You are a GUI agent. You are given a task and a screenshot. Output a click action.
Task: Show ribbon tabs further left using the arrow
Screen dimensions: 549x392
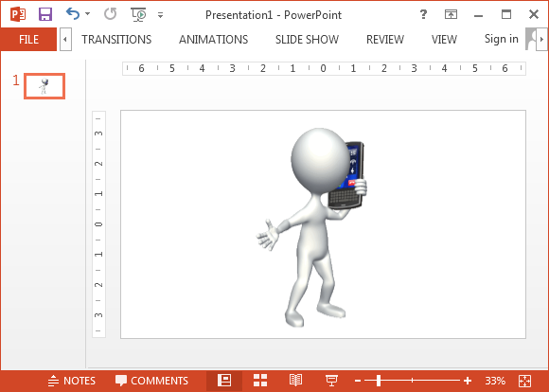(65, 39)
